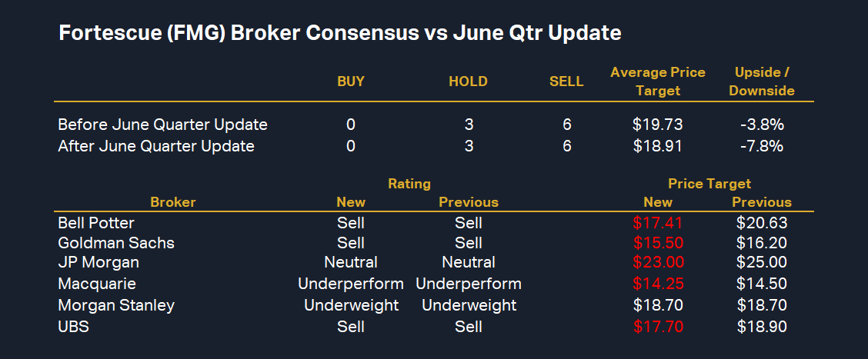The height and width of the screenshot is (359, 868).
Task: Click the Goldman Sachs broker name
Action: [116, 243]
